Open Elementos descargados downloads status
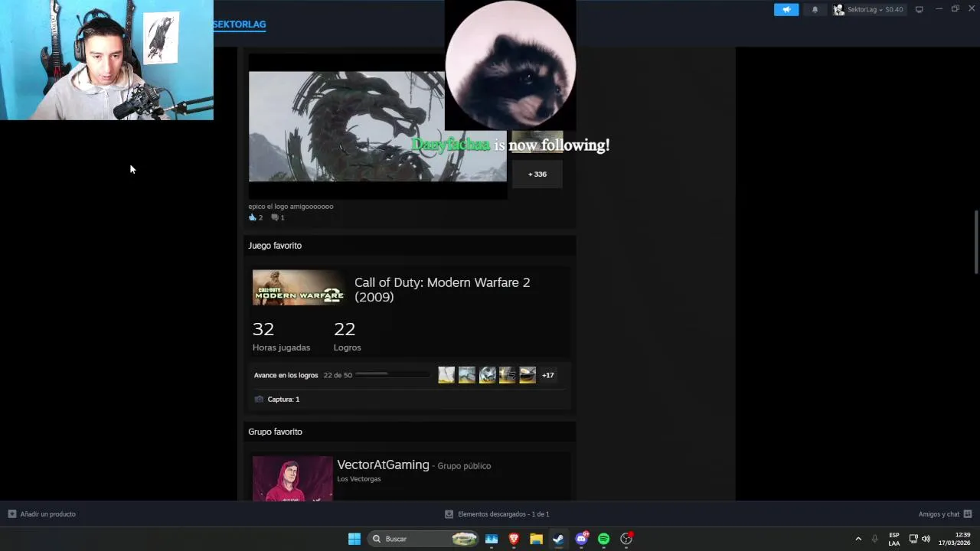The width and height of the screenshot is (980, 551). 497,514
